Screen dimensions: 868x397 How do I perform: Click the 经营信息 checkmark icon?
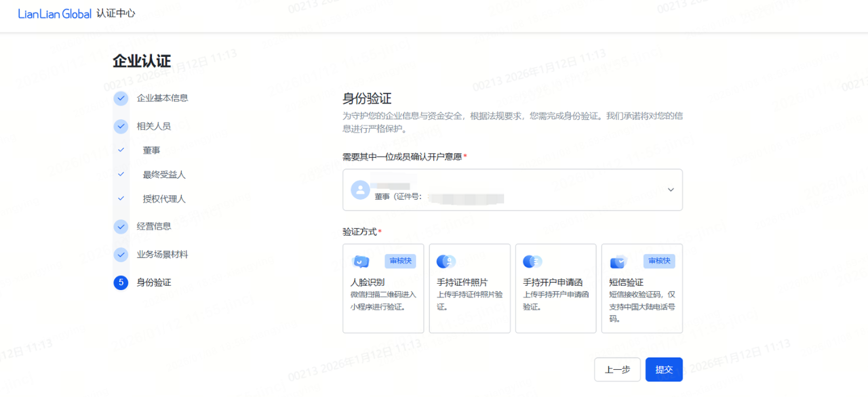click(121, 226)
